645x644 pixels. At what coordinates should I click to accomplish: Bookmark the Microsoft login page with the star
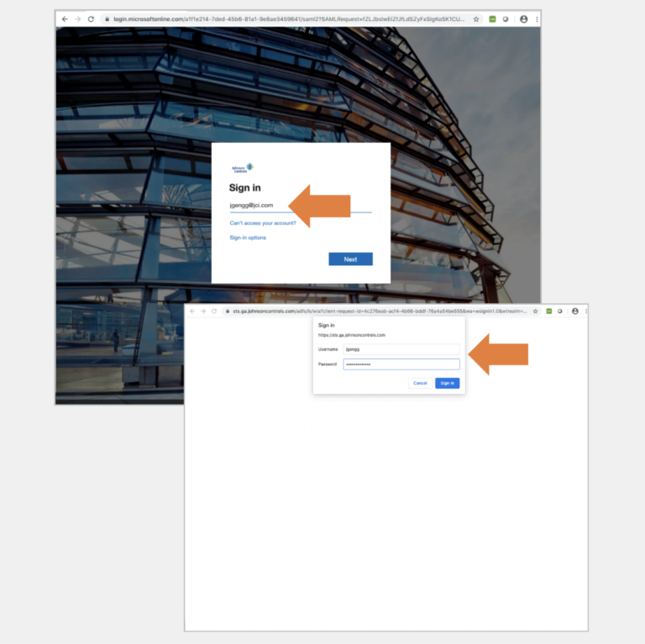(476, 19)
